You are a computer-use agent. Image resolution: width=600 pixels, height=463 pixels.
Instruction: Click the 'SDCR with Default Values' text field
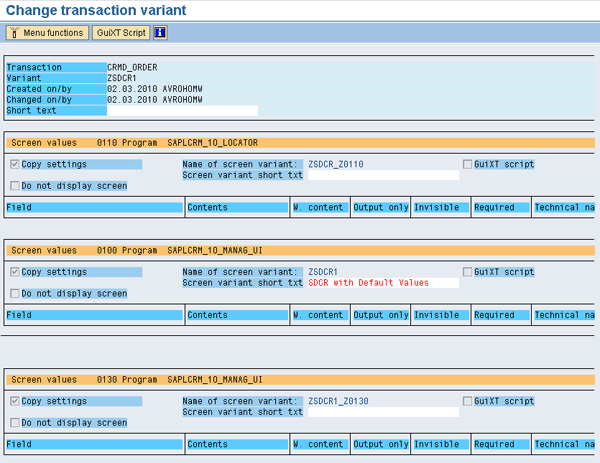point(382,283)
